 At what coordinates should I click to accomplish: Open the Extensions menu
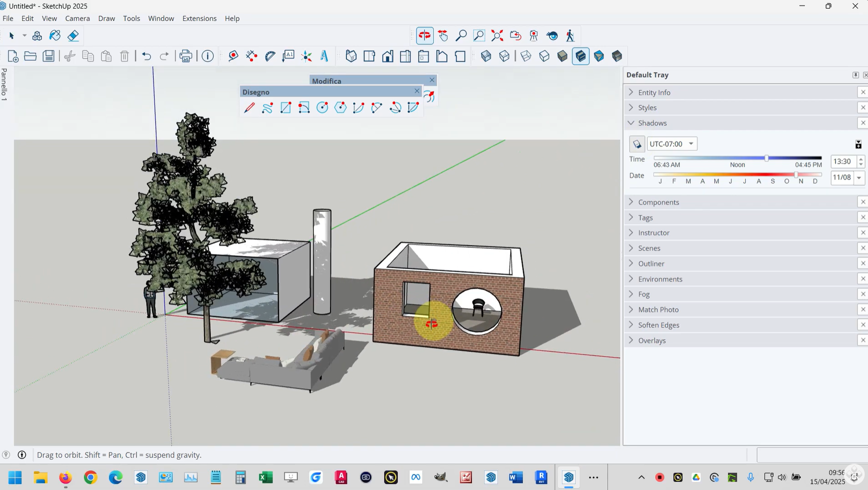tap(199, 18)
